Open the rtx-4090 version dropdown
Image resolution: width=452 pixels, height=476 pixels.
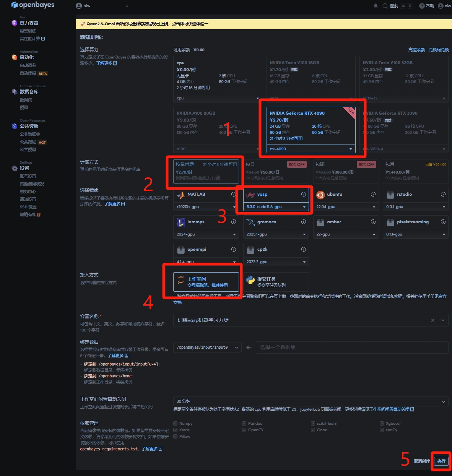[311, 149]
